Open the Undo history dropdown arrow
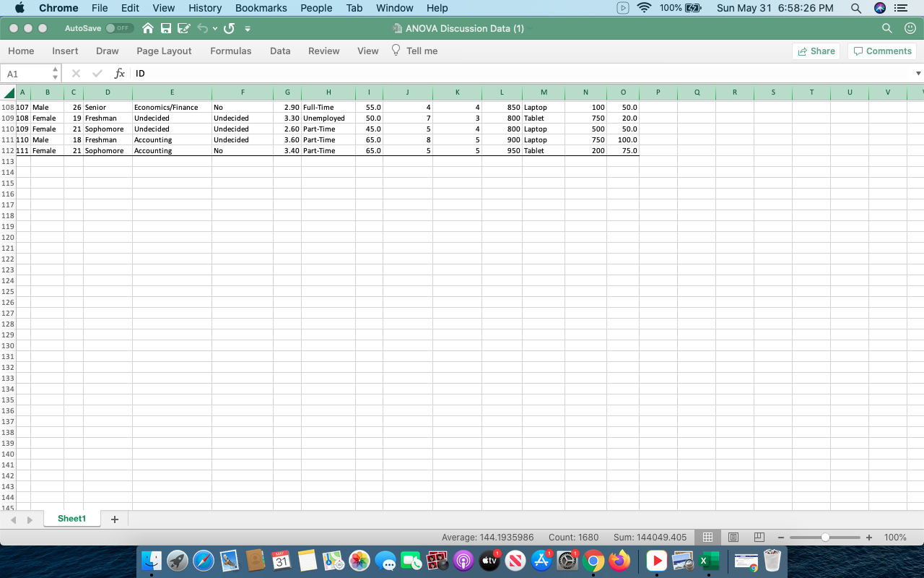 coord(215,29)
